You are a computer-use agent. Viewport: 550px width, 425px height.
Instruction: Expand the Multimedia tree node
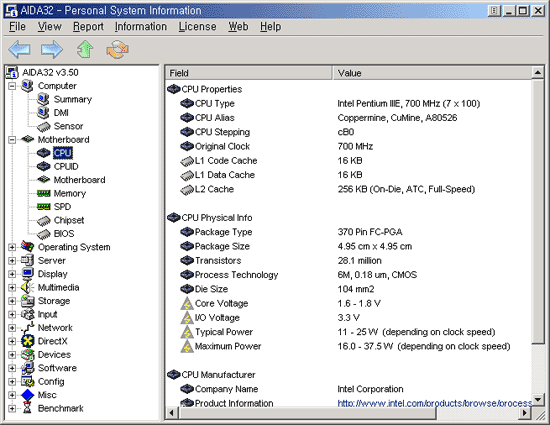[x=12, y=287]
